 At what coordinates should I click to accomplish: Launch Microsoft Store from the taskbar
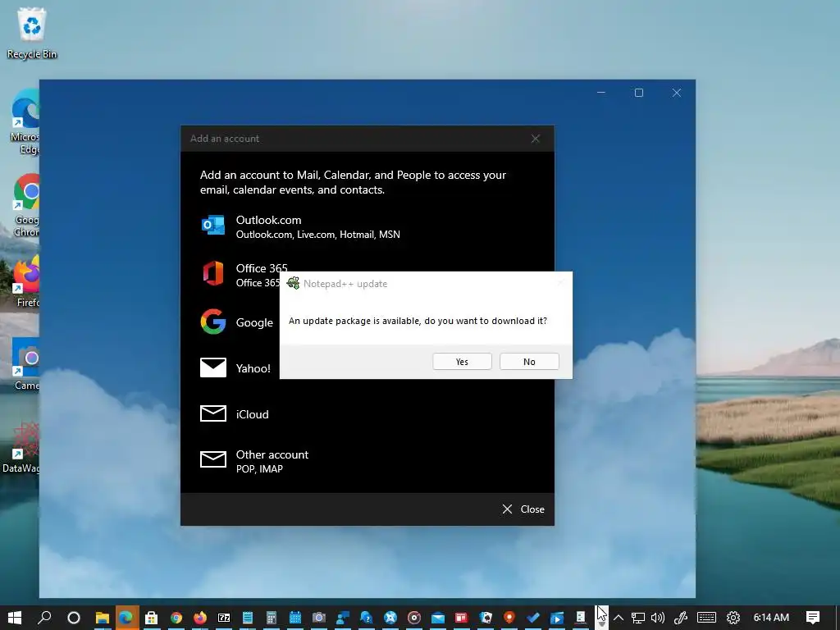[151, 618]
